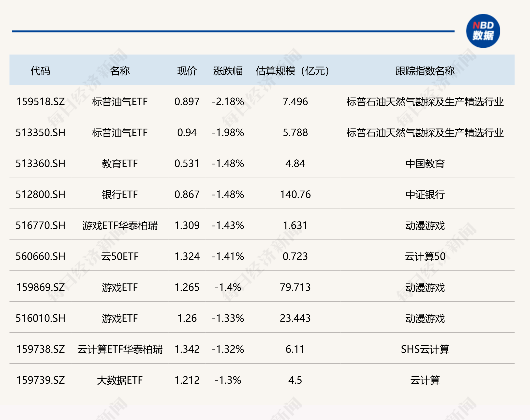Click price value 1.212

[x=187, y=380]
